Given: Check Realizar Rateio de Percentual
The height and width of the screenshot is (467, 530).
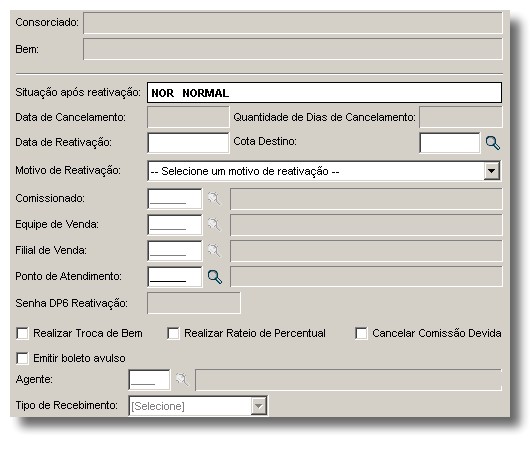Looking at the screenshot, I should click(173, 334).
